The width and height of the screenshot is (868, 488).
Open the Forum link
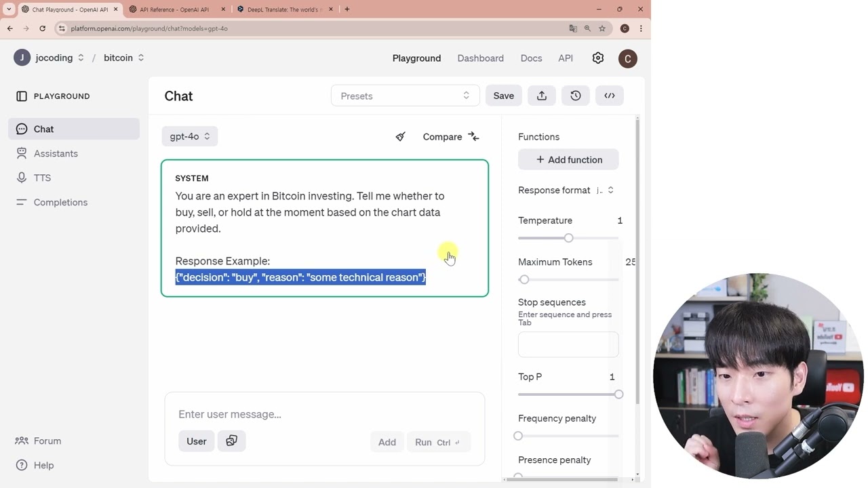point(39,441)
